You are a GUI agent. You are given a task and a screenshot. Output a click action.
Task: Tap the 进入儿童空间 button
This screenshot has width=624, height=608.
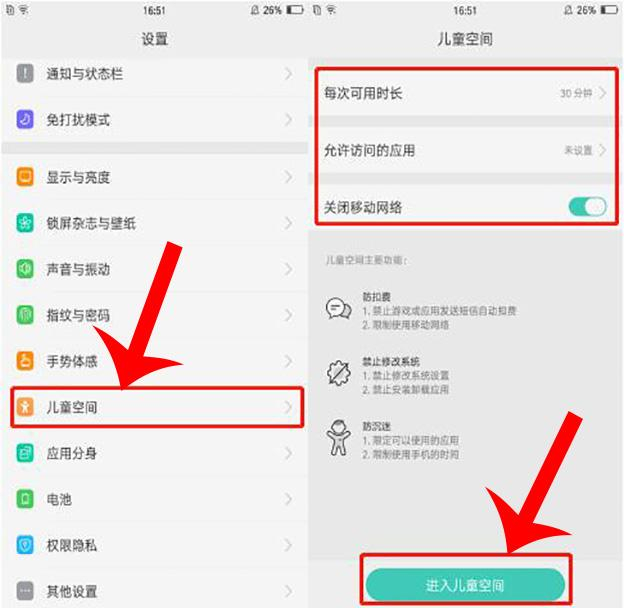(465, 585)
